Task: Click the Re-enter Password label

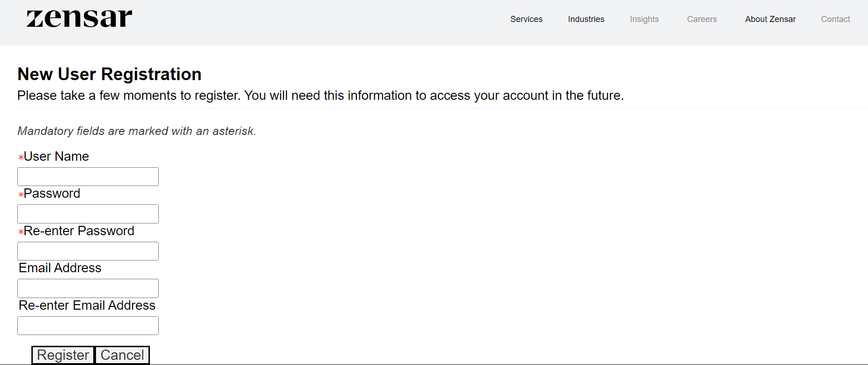Action: (x=79, y=231)
